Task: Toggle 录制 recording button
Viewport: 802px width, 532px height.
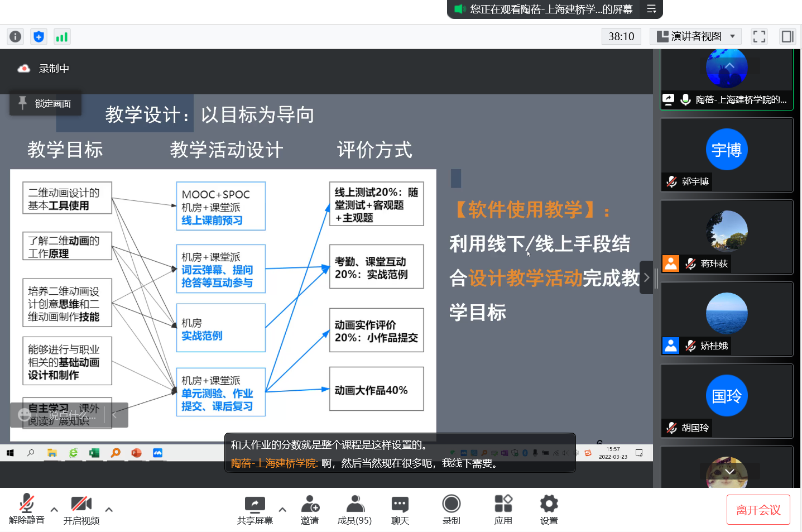Action: pyautogui.click(x=451, y=509)
